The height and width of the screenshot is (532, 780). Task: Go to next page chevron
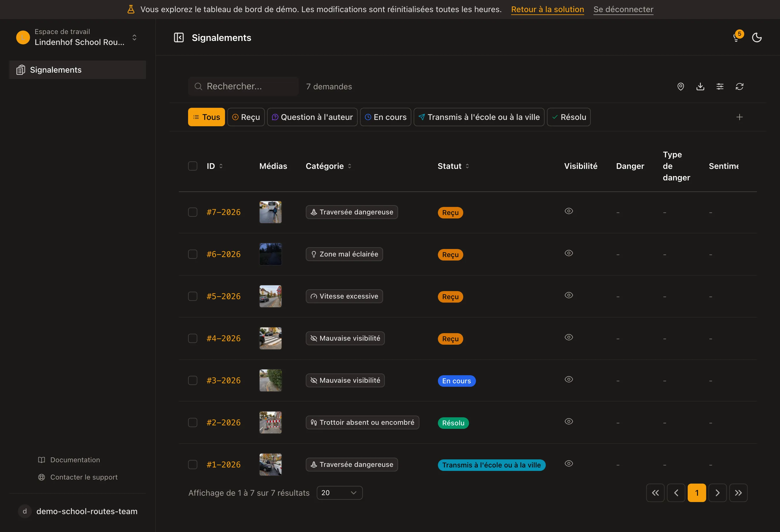718,493
